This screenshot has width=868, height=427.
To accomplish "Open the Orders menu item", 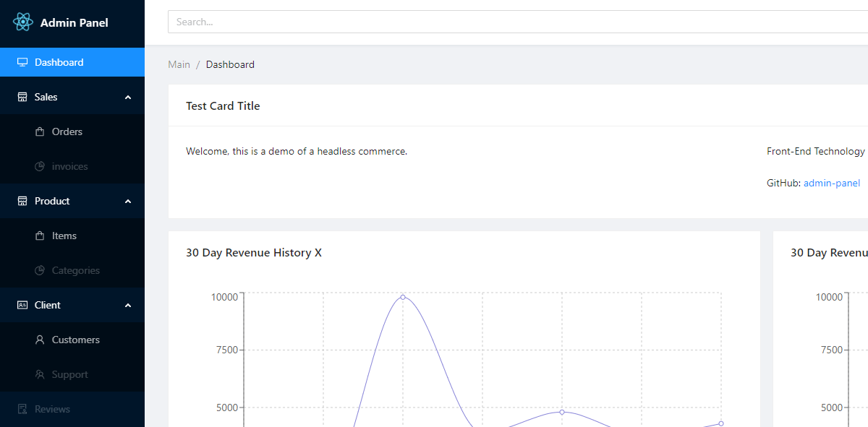I will pos(67,131).
